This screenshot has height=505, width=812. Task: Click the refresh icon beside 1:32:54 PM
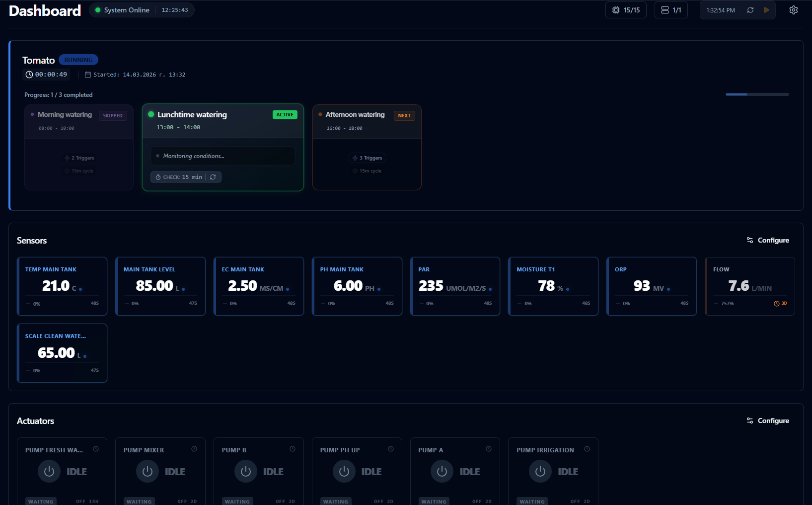tap(750, 10)
